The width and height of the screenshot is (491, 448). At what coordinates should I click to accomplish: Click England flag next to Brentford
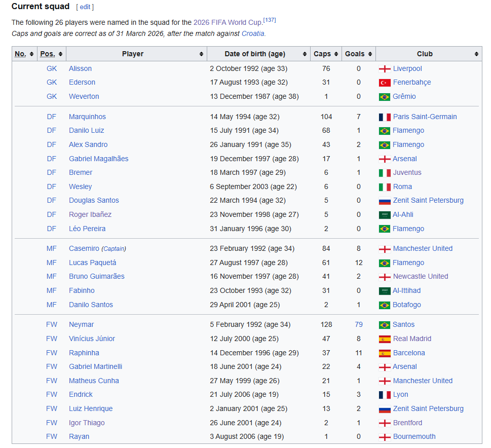tap(385, 423)
